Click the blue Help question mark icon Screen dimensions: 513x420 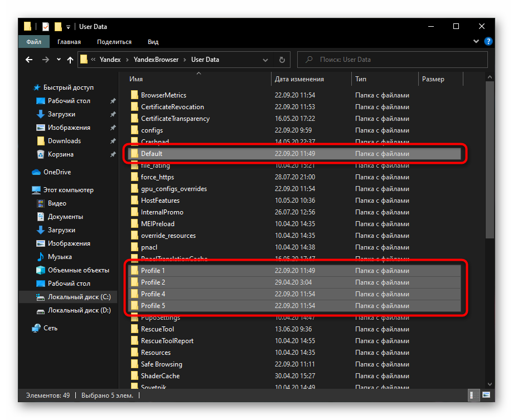point(488,41)
